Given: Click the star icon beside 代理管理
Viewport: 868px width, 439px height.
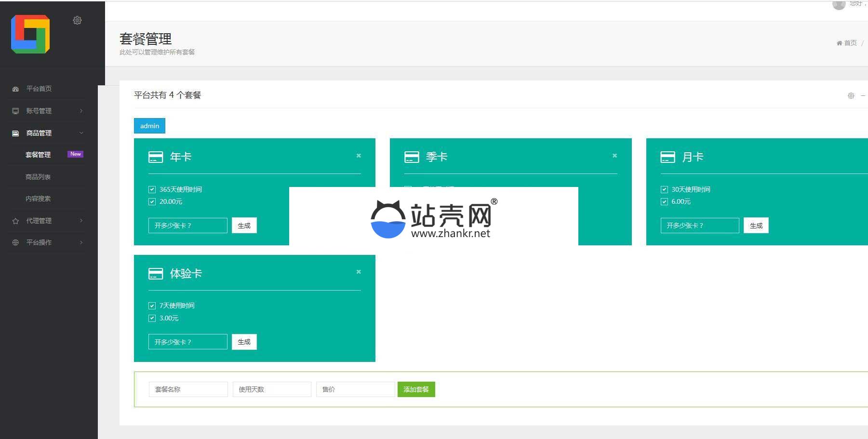Looking at the screenshot, I should pos(15,221).
